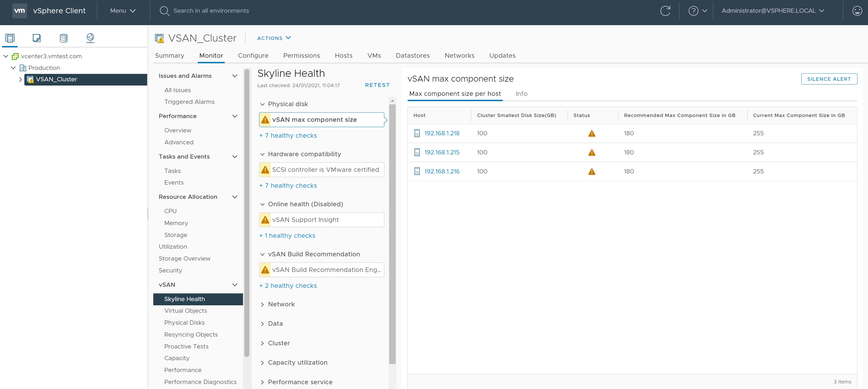Click host icon for 192.168.1.218
The image size is (868, 389).
tap(417, 133)
